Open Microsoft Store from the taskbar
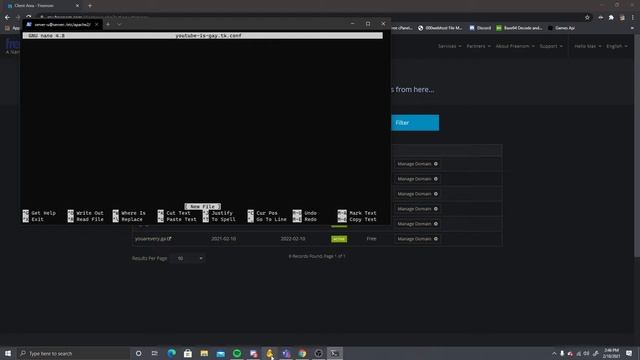This screenshot has width=640, height=360. pos(188,353)
